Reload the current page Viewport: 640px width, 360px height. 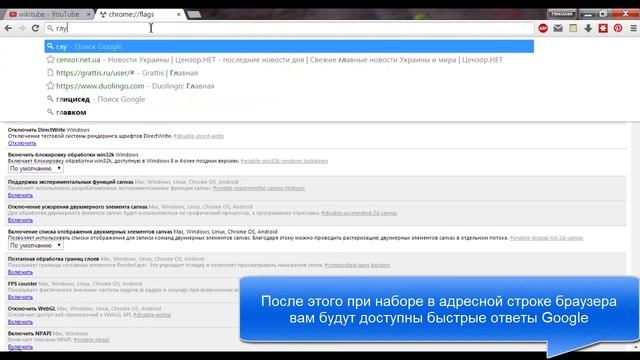click(x=36, y=28)
